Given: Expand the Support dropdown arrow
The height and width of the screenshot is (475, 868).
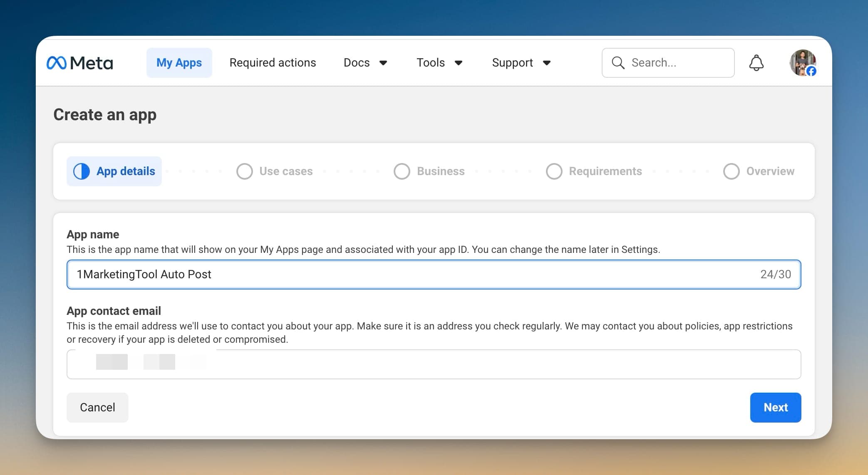Looking at the screenshot, I should click(547, 63).
